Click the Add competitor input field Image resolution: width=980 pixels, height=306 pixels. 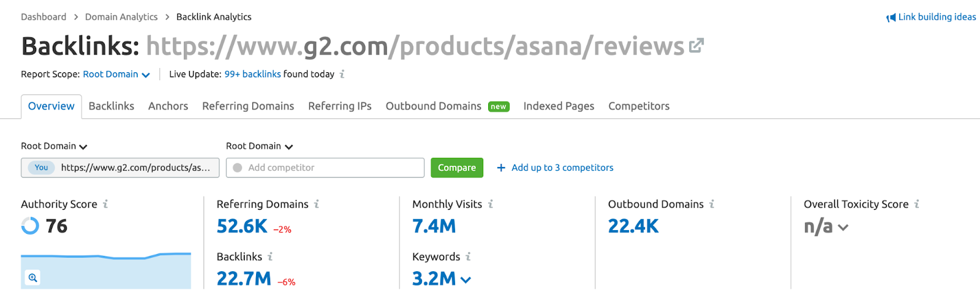pyautogui.click(x=325, y=168)
